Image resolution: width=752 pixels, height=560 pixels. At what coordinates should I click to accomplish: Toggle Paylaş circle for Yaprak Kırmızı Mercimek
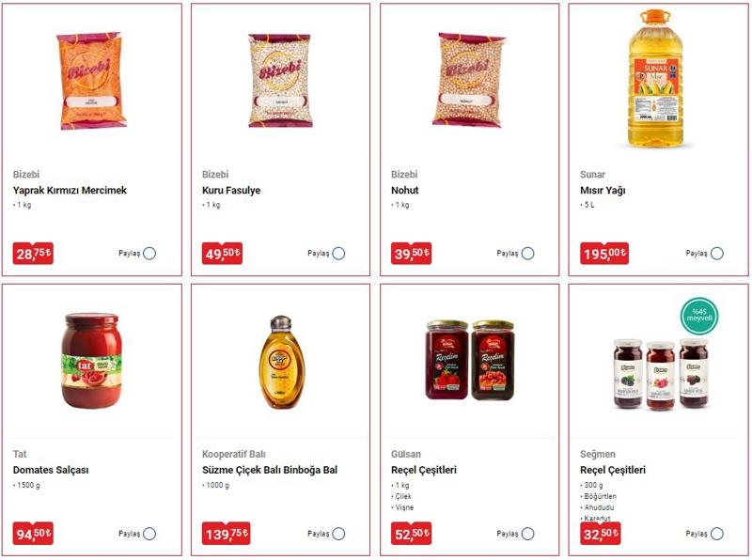coord(149,253)
